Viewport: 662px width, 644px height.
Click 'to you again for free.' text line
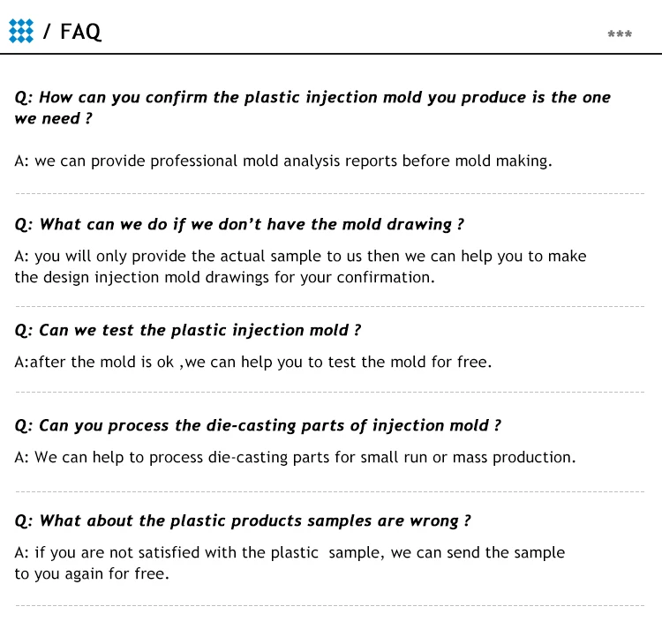click(92, 574)
